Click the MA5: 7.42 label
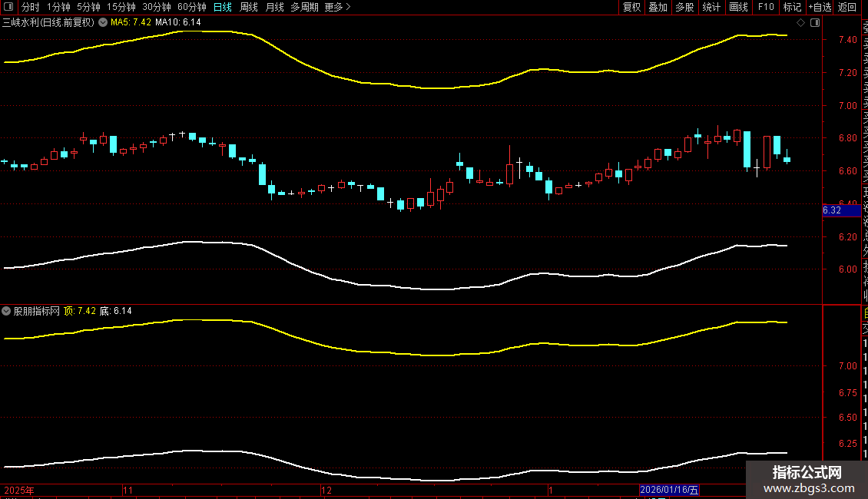 pyautogui.click(x=131, y=22)
